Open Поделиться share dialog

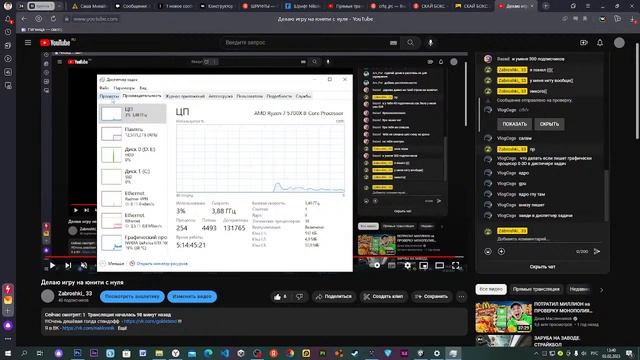click(x=333, y=297)
